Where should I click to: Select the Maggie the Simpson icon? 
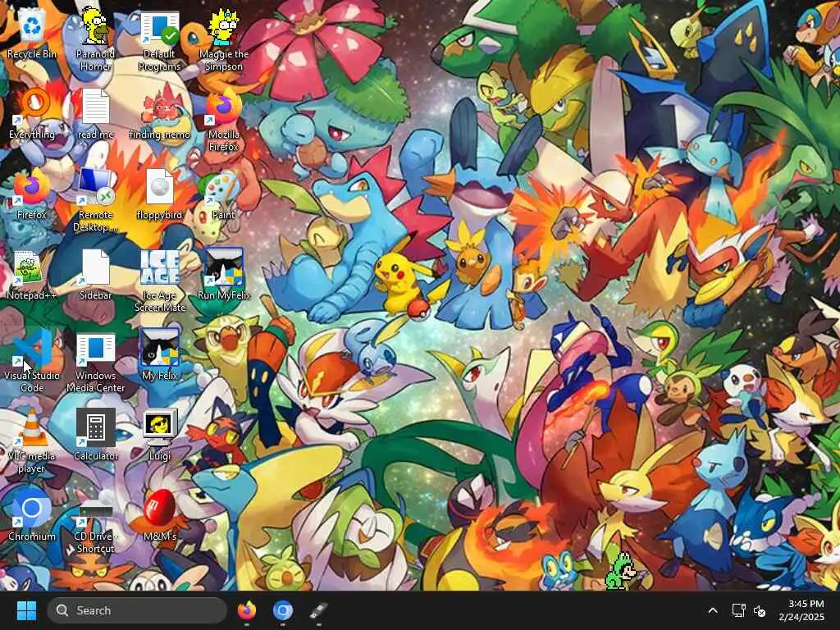click(224, 40)
